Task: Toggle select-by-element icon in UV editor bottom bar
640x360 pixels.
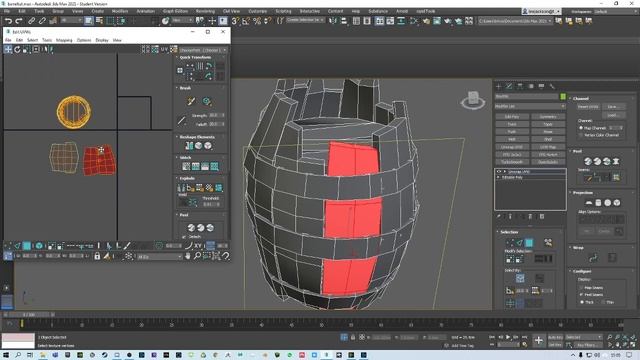Action: (x=39, y=246)
